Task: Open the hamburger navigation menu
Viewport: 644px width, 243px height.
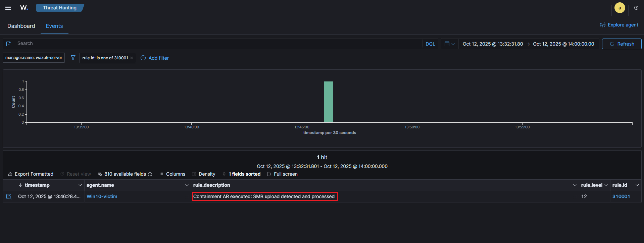Action: 8,8
